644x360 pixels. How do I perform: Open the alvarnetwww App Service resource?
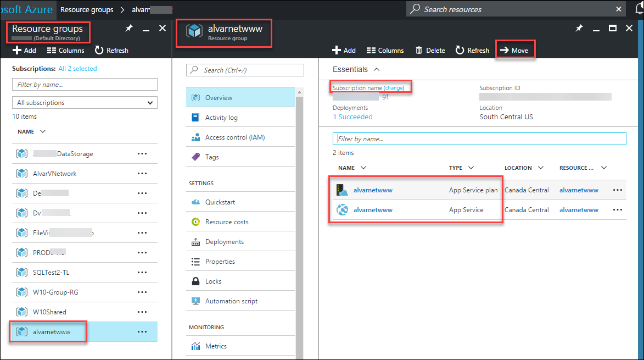coord(373,209)
